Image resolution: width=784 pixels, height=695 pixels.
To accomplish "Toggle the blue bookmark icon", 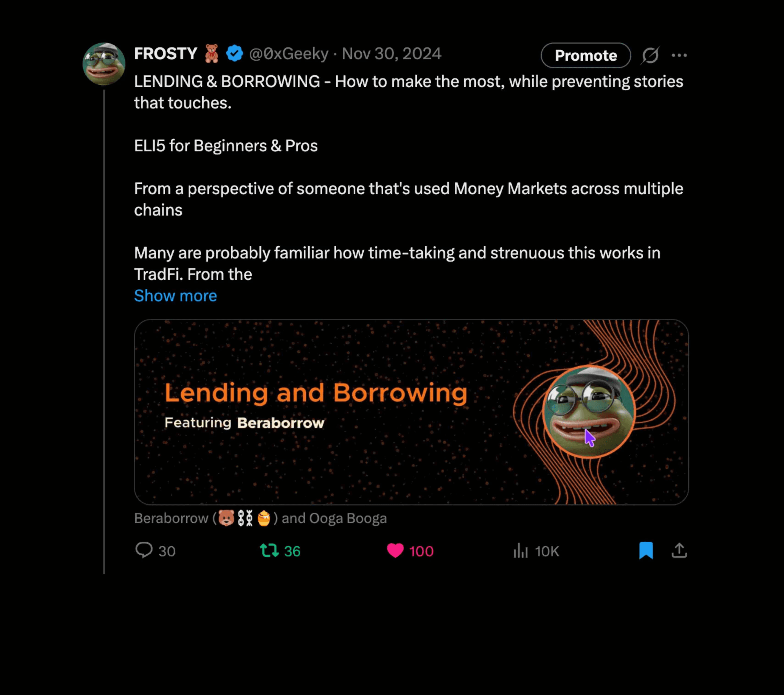I will click(646, 550).
